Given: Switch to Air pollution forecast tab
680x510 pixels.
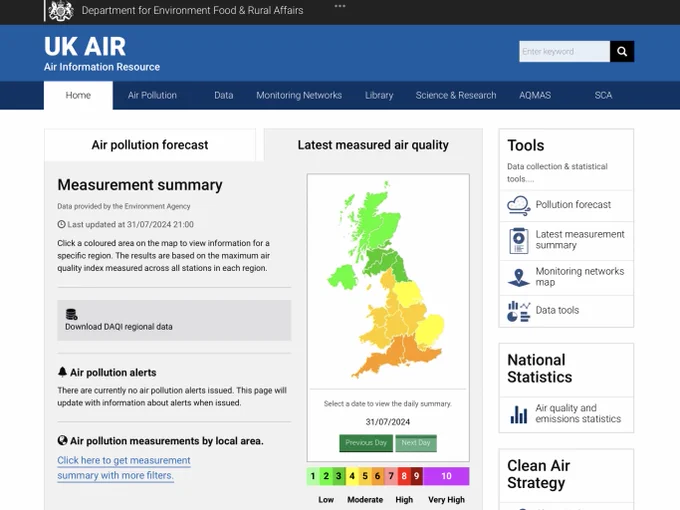Looking at the screenshot, I should tap(150, 145).
